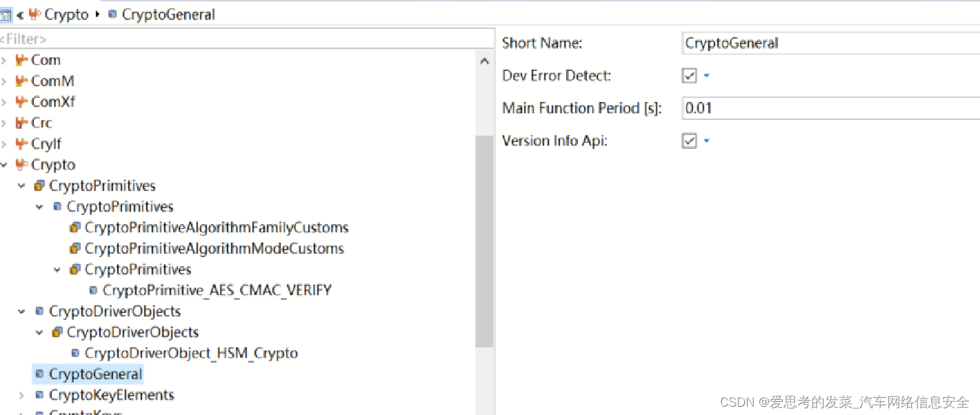
Task: Click the editor home icon in breadcrumb
Action: (6, 14)
